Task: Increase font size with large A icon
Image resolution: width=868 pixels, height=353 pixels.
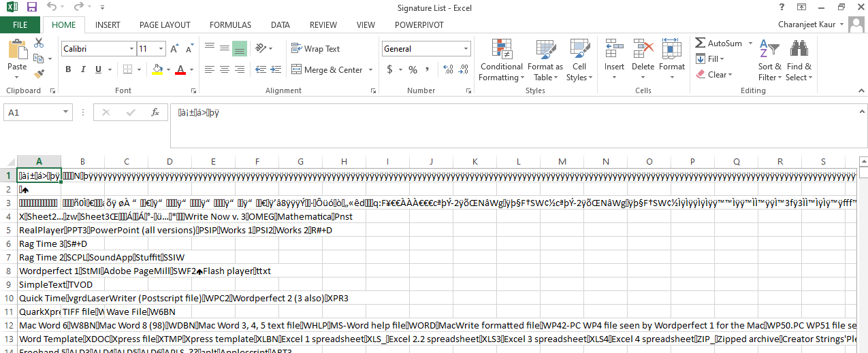Action: 174,49
